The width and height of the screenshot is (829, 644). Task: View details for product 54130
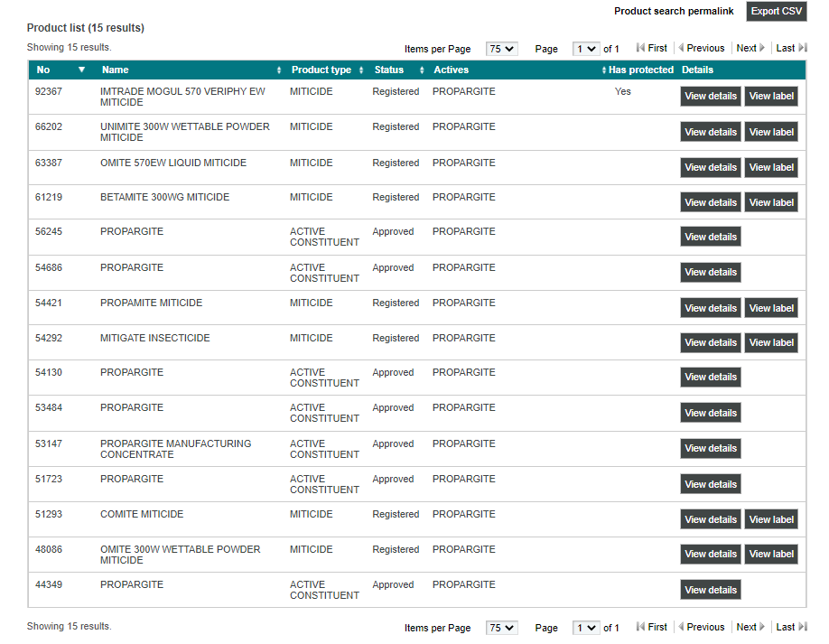coord(711,377)
